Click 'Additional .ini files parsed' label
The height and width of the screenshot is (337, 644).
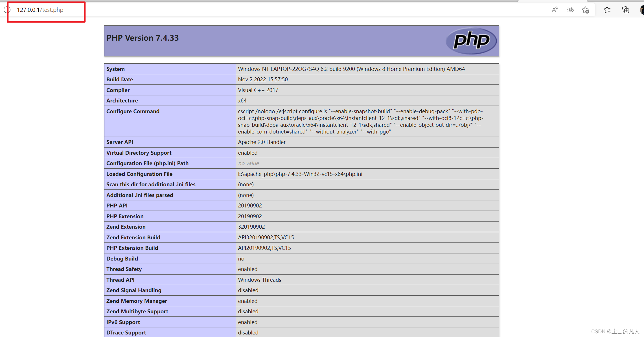click(140, 195)
